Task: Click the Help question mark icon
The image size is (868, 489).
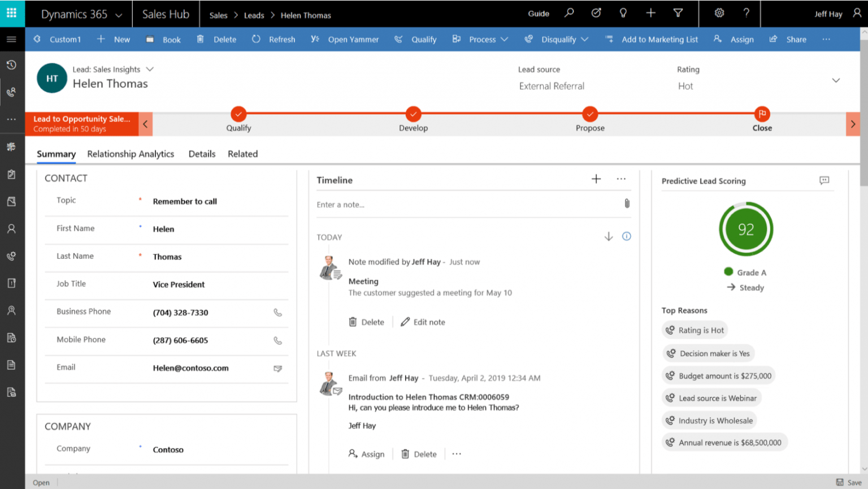Action: 746,13
